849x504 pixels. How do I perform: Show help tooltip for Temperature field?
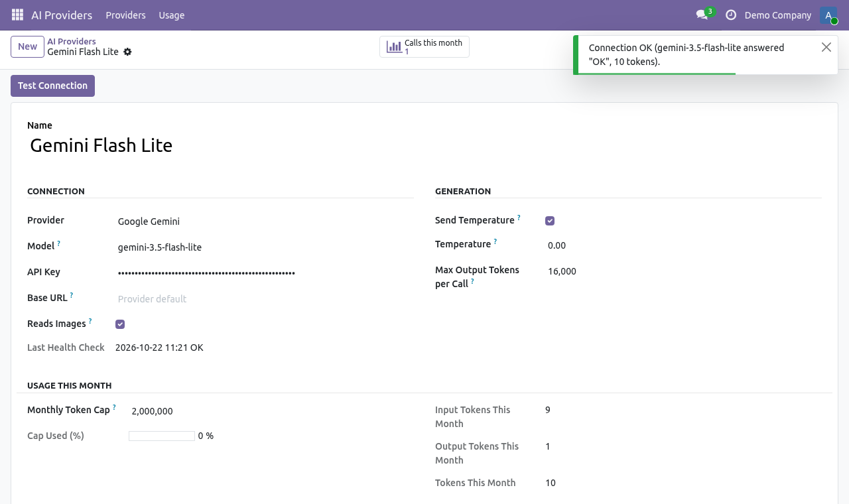[x=495, y=241]
